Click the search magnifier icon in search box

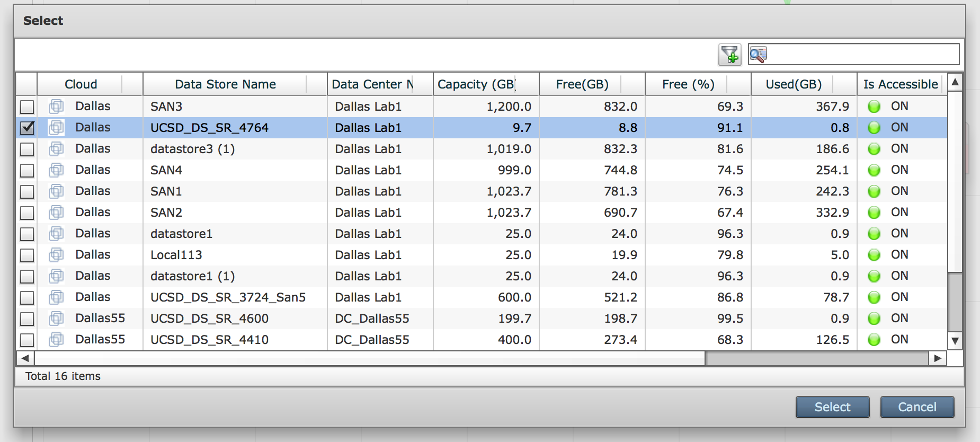(x=758, y=55)
